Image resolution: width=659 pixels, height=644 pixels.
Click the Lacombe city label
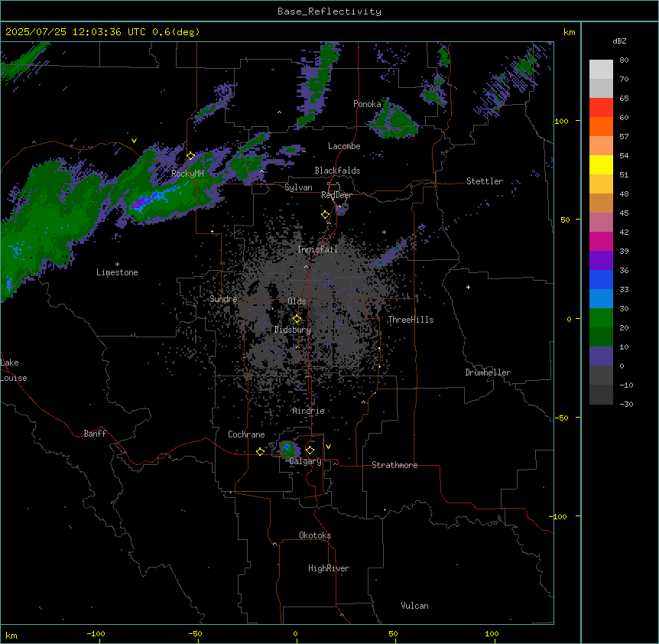click(344, 146)
